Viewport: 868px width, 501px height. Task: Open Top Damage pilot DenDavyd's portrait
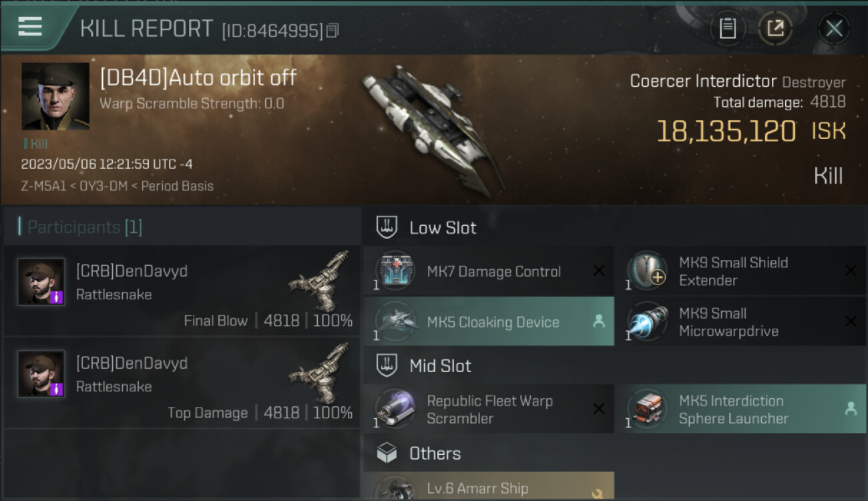(x=41, y=374)
